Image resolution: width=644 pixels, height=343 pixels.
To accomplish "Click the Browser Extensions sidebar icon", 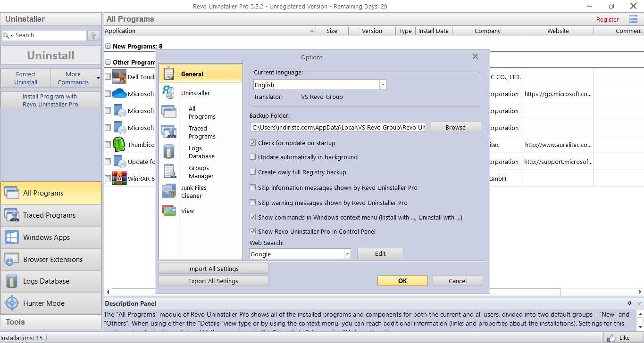I will point(12,259).
